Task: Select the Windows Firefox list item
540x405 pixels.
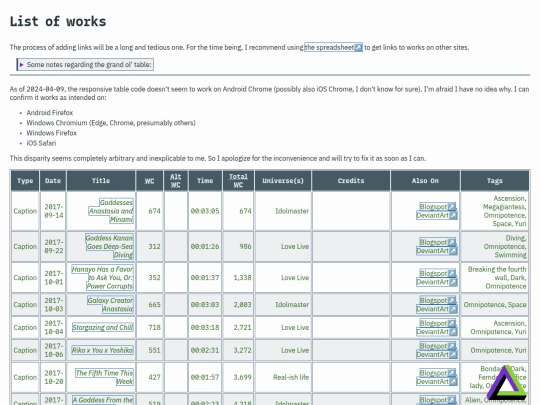Action: [52, 133]
